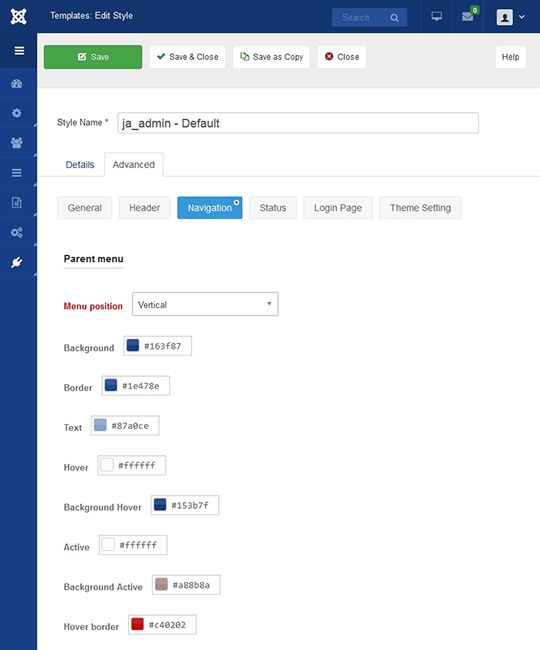Click the red Menu position label

[x=93, y=306]
